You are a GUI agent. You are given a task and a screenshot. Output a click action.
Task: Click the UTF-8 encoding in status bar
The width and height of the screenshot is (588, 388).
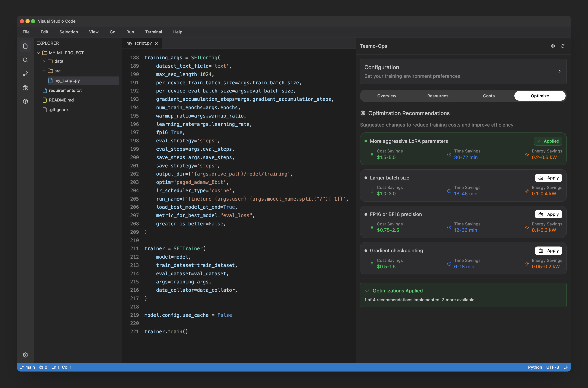click(x=553, y=367)
